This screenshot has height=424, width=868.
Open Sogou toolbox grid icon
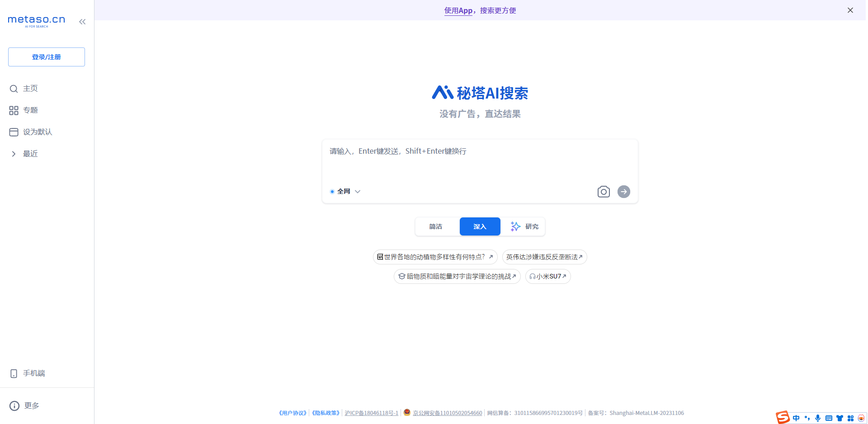(x=851, y=418)
